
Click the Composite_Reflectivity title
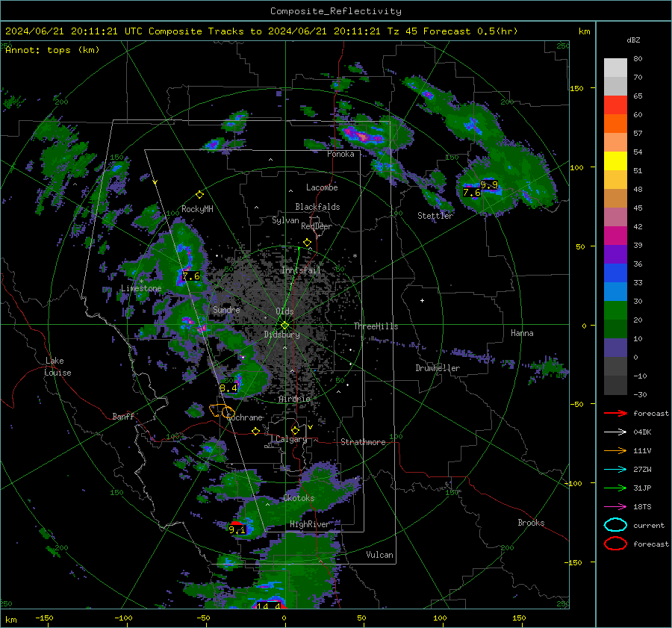336,11
